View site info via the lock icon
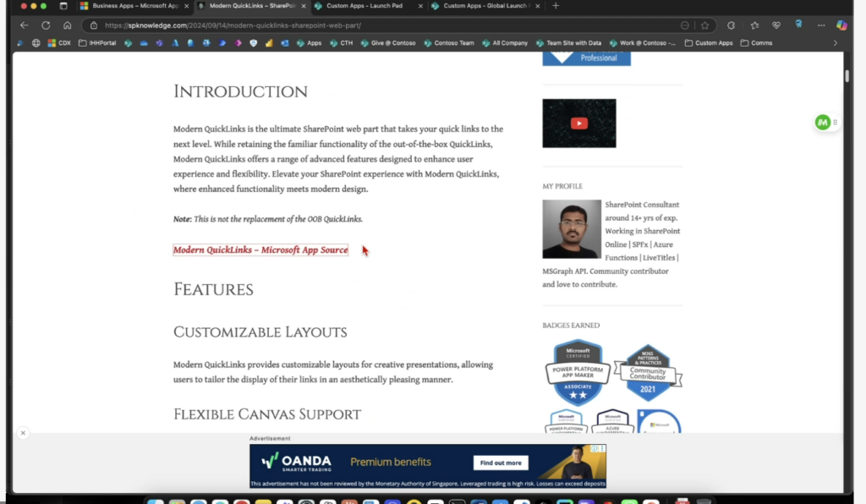Screen dimensions: 866x504 pyautogui.click(x=94, y=25)
